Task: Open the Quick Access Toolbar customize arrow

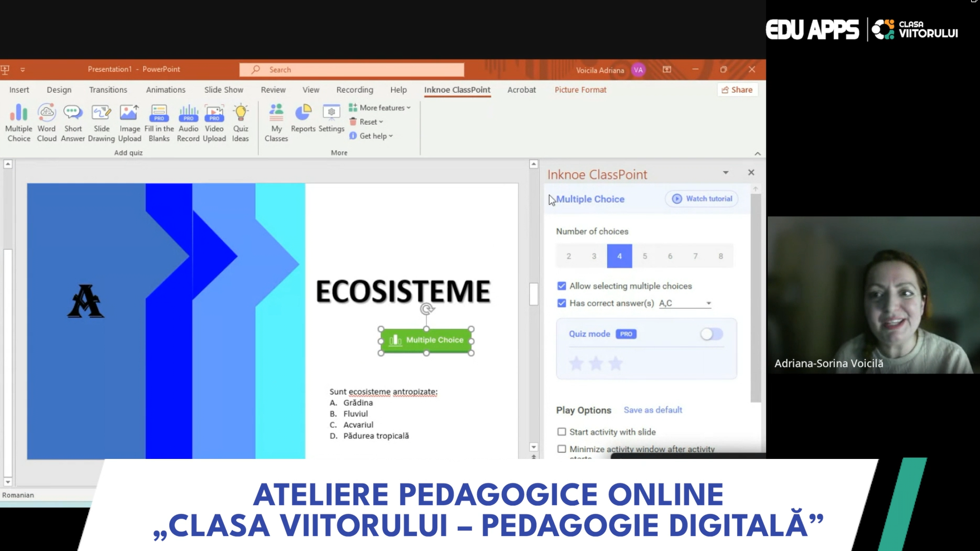Action: click(x=23, y=70)
